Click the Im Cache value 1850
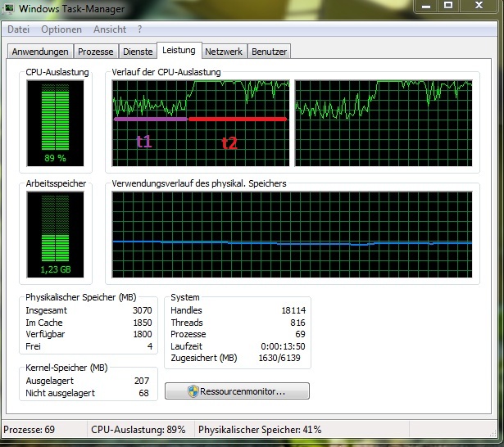This screenshot has height=447, width=504. (x=143, y=323)
